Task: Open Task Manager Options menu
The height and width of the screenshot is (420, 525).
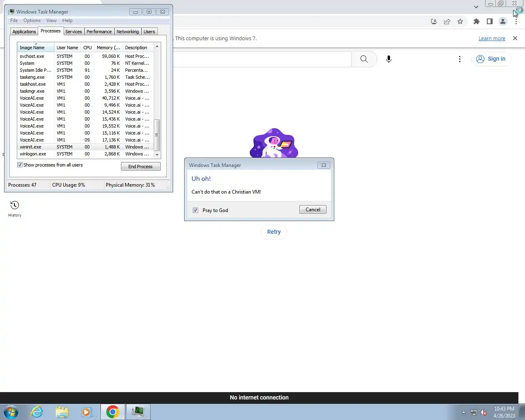Action: pos(32,21)
